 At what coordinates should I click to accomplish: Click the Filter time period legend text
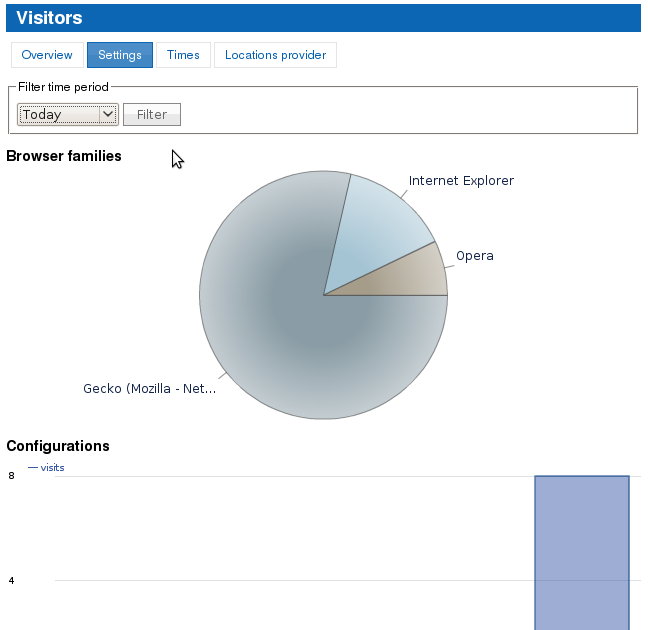click(x=63, y=87)
